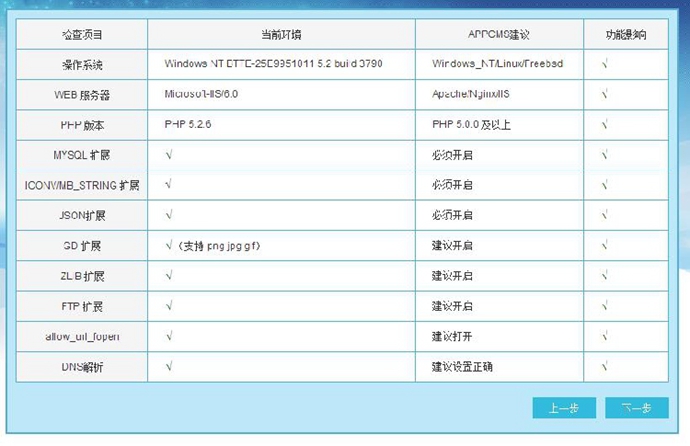Screen dimensions: 690x446
Task: Click the 建议开启 cell in the GD row
Action: click(452, 245)
